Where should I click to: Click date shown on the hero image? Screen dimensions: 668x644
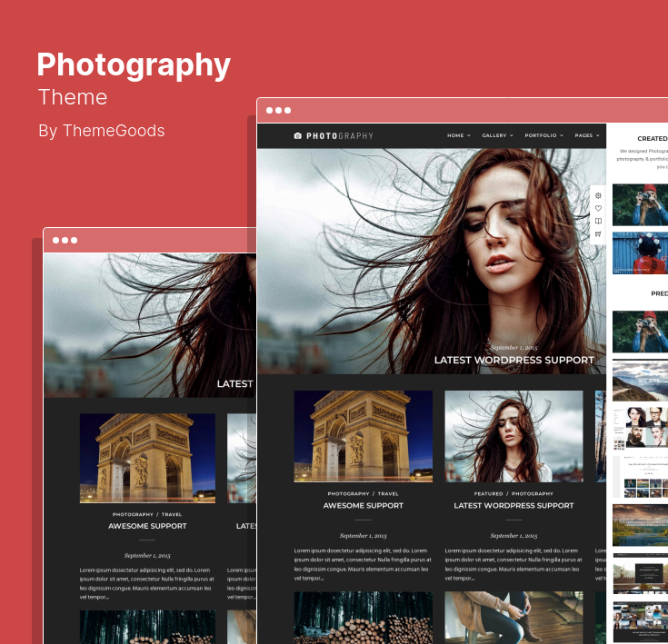pos(513,347)
